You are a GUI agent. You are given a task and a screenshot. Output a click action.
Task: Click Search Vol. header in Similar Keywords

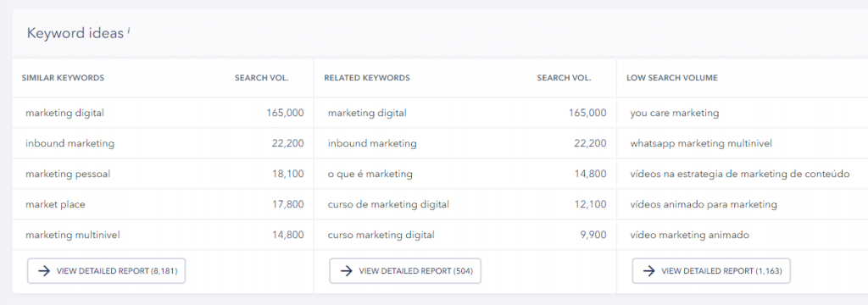tap(261, 78)
